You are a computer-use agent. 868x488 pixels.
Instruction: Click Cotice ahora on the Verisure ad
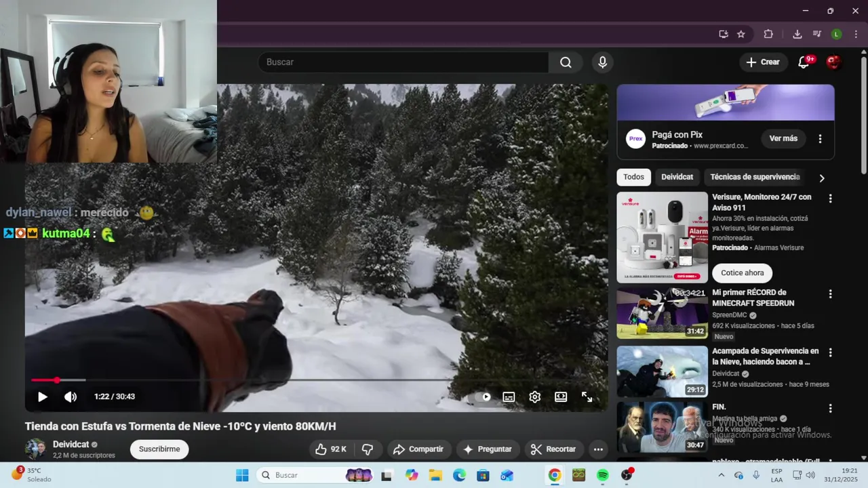pyautogui.click(x=743, y=273)
